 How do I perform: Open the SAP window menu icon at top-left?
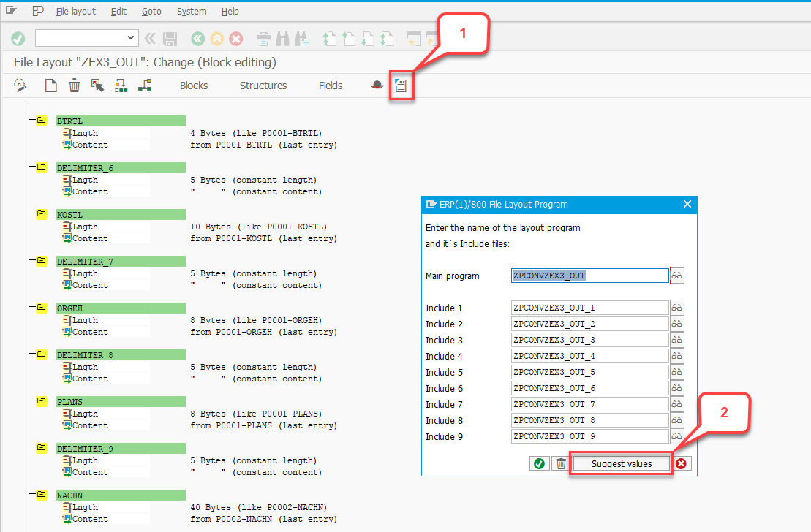[12, 11]
